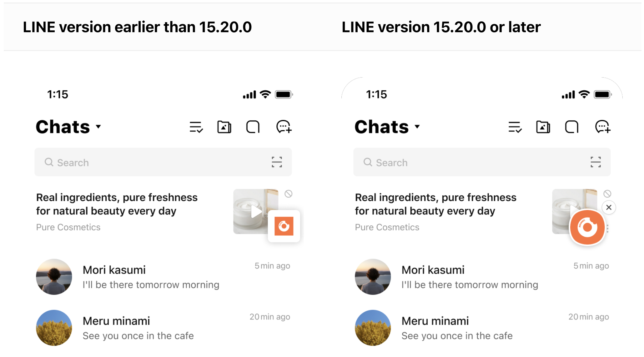Play the Pure Cosmetics video ad on left
This screenshot has height=357, width=644.
(255, 211)
